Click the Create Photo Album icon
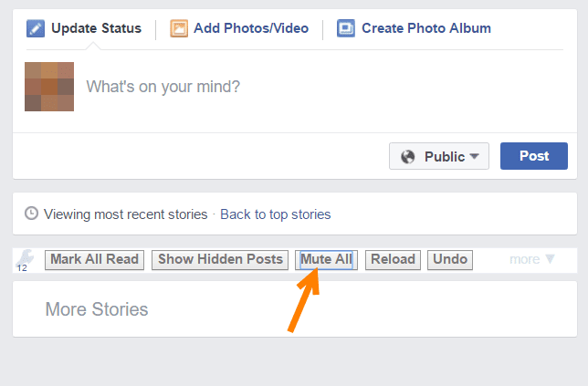 (346, 28)
